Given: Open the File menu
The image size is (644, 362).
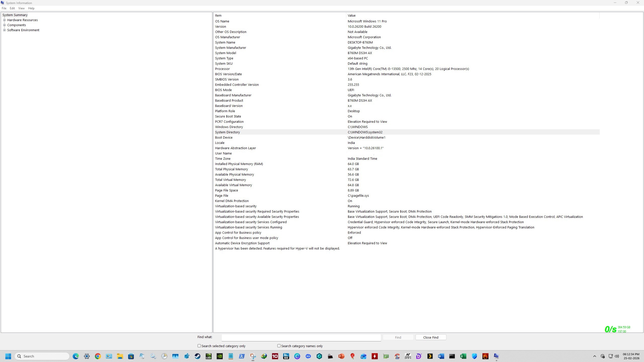Looking at the screenshot, I should [x=4, y=8].
